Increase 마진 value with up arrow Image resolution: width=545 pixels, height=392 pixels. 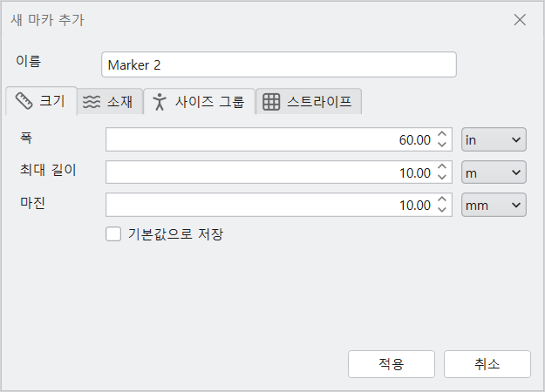(442, 199)
